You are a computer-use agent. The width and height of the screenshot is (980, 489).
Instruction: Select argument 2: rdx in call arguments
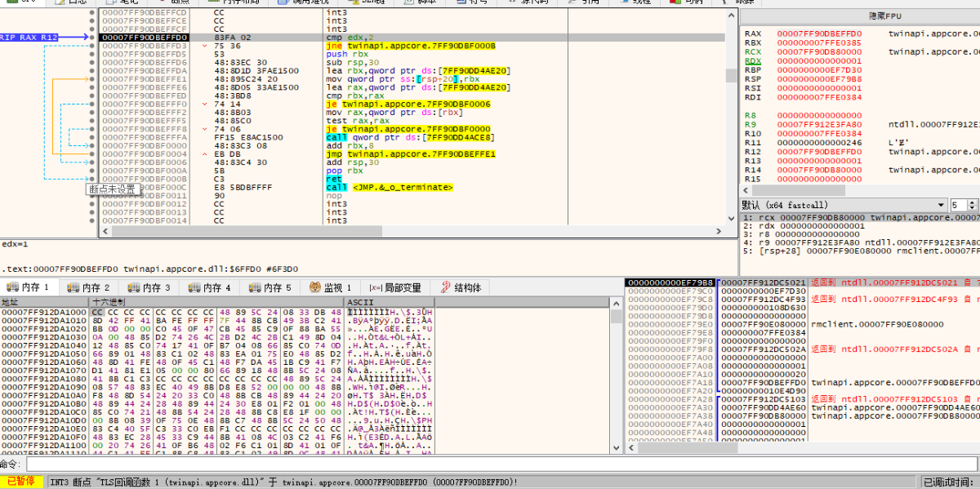(x=862, y=226)
